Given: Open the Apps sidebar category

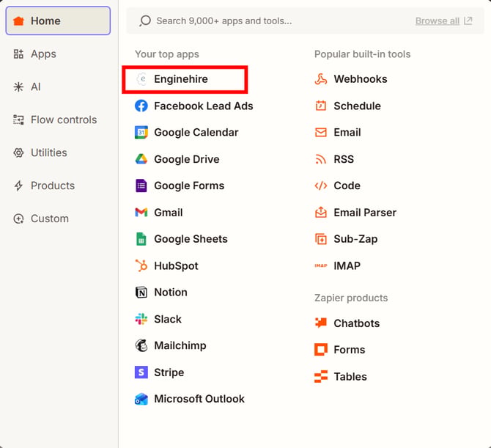Looking at the screenshot, I should click(x=34, y=54).
